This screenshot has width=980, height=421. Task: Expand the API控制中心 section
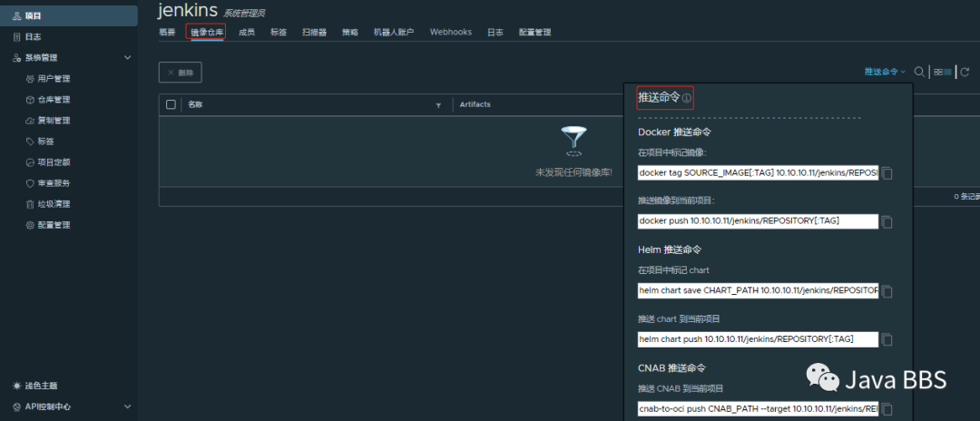click(128, 406)
